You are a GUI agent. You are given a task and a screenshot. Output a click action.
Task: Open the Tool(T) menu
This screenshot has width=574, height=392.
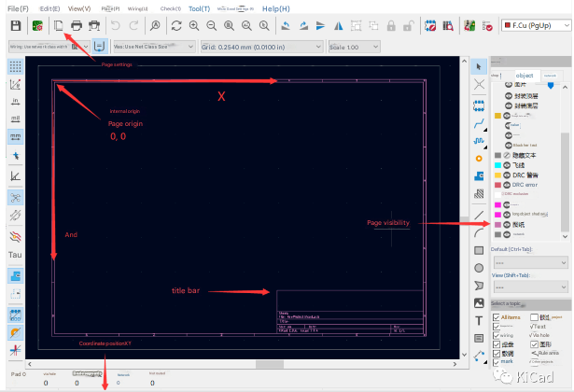pyautogui.click(x=199, y=7)
